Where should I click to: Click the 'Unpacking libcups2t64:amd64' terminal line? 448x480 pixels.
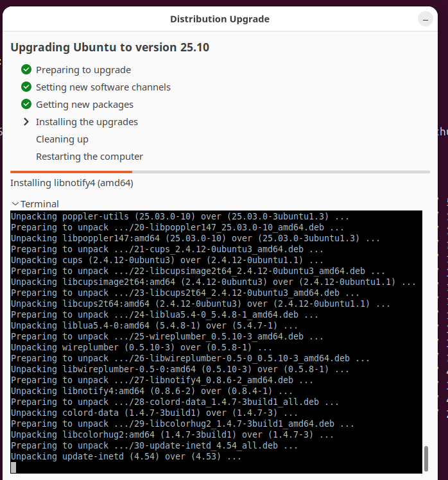pyautogui.click(x=201, y=304)
